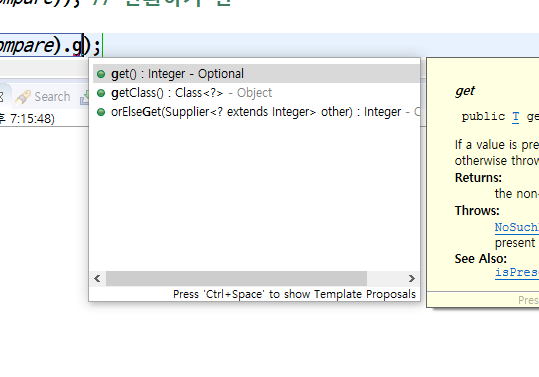The height and width of the screenshot is (377, 539).
Task: Click the Search flashlight icon
Action: 23,97
